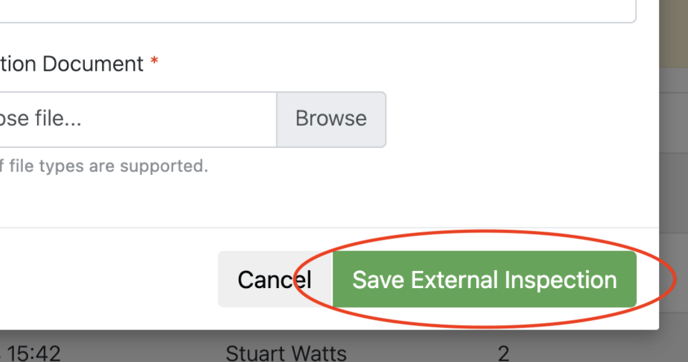
Task: Click the dimmed backdrop between Stuart Watts and 2
Action: [422, 353]
